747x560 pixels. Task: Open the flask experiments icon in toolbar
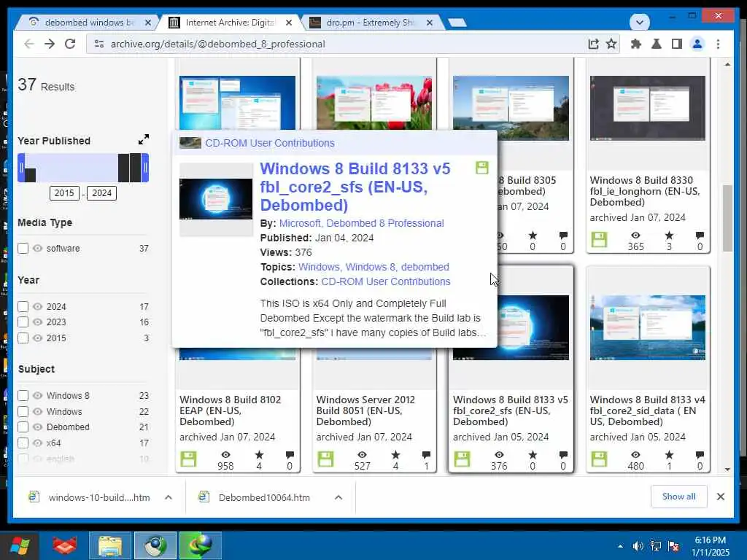[x=656, y=44]
